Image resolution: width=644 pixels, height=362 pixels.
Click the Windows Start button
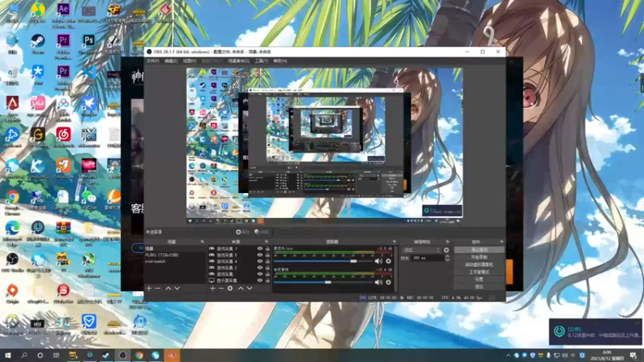click(7, 356)
